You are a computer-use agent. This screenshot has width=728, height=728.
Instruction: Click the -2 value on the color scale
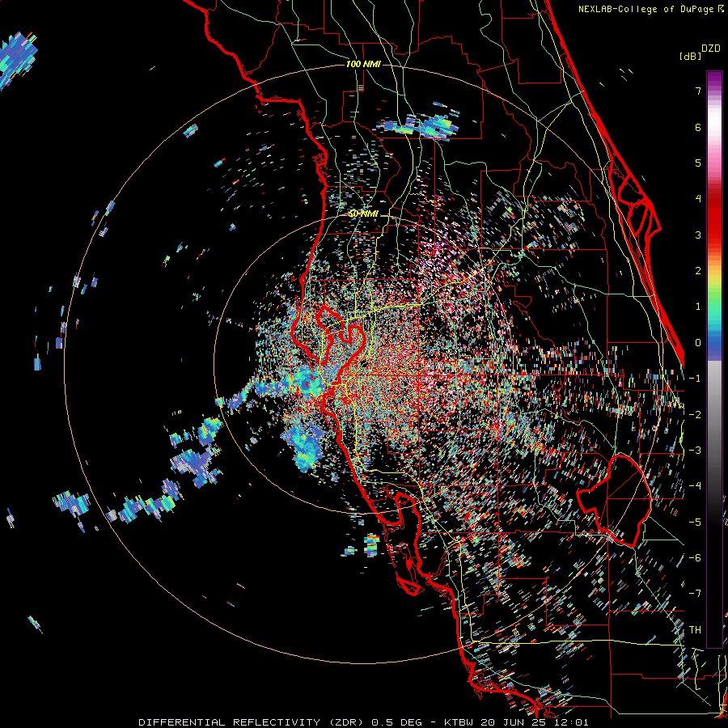tap(695, 415)
